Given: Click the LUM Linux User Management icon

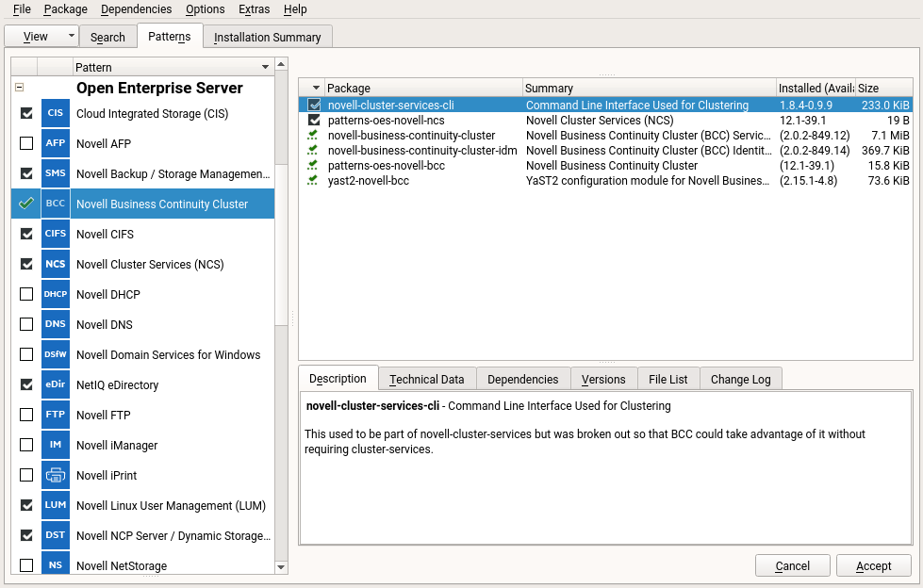Looking at the screenshot, I should pyautogui.click(x=56, y=506).
